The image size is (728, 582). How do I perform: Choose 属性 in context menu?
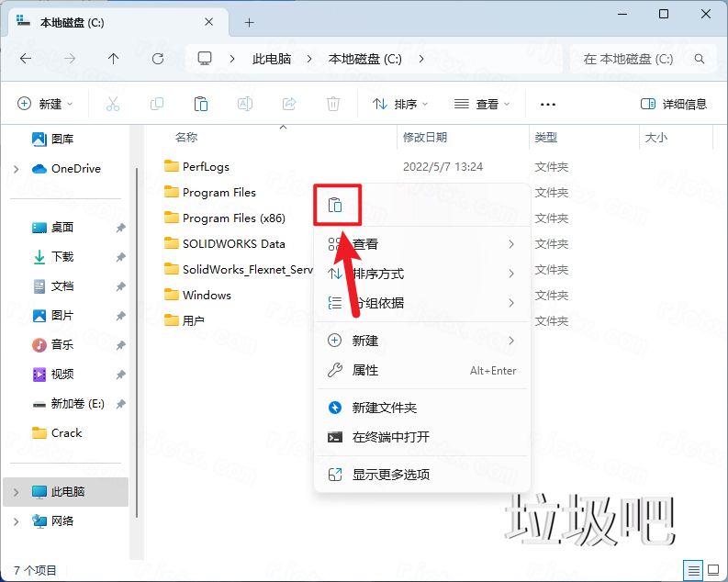click(422, 370)
